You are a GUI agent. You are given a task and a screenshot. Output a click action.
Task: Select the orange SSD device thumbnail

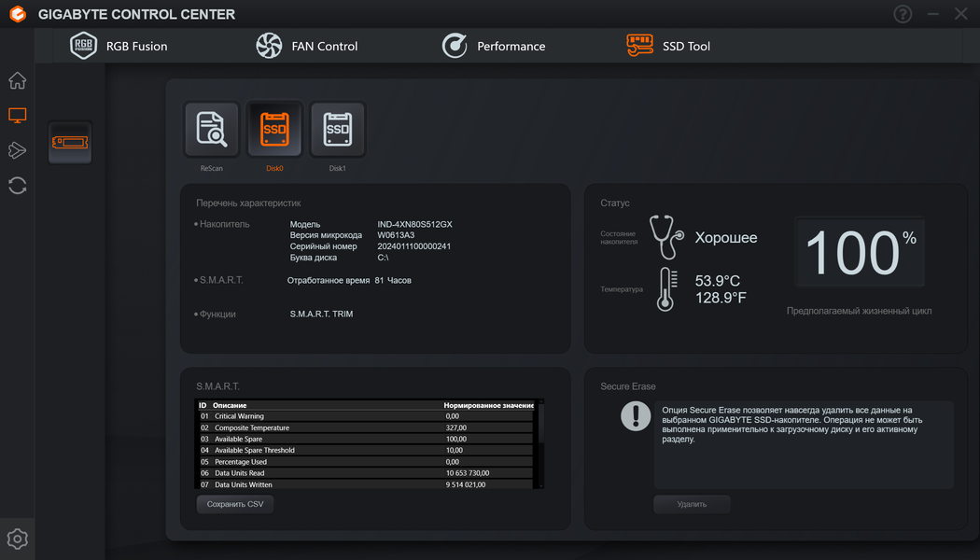pyautogui.click(x=70, y=143)
